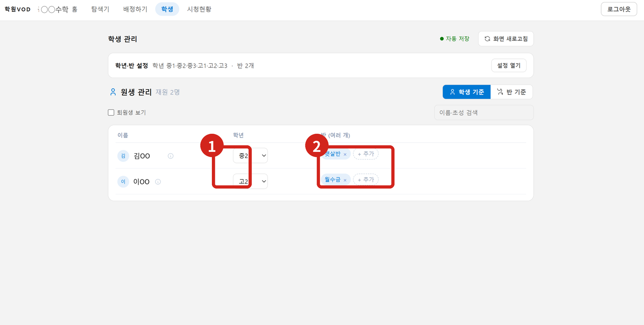Click the 자동 저장 status indicator
Image resolution: width=644 pixels, height=325 pixels.
point(455,39)
